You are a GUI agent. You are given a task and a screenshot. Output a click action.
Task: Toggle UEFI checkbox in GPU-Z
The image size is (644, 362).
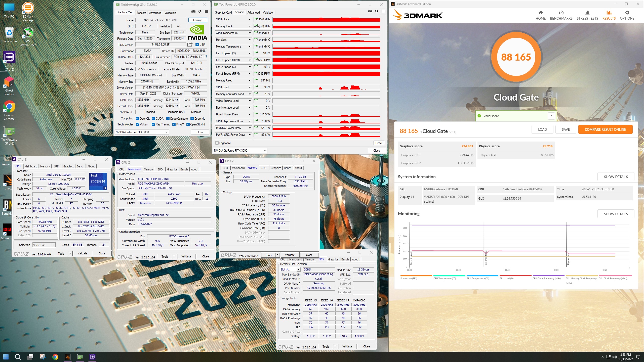coord(197,45)
